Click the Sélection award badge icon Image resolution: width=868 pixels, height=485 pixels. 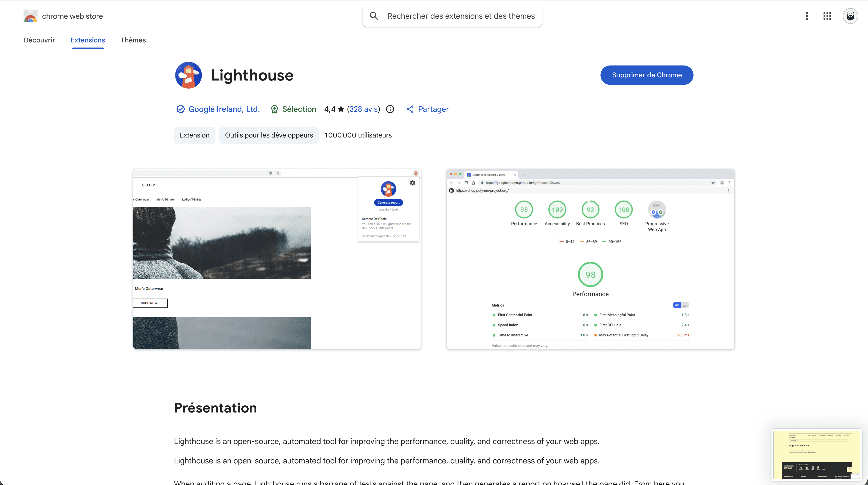pos(275,109)
